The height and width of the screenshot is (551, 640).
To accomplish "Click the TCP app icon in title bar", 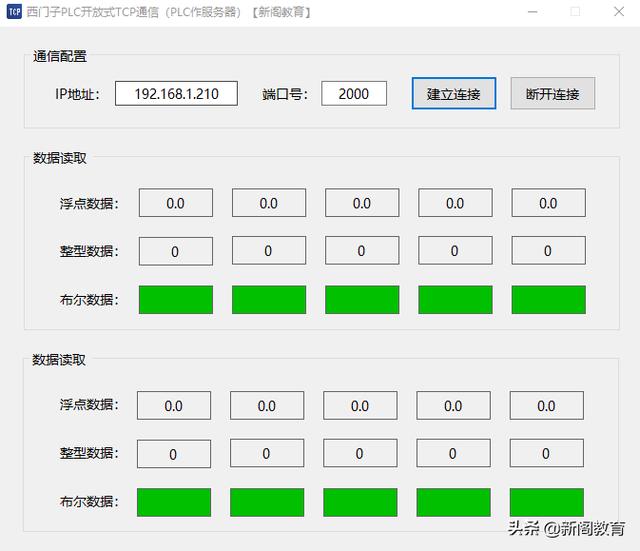I will point(14,12).
